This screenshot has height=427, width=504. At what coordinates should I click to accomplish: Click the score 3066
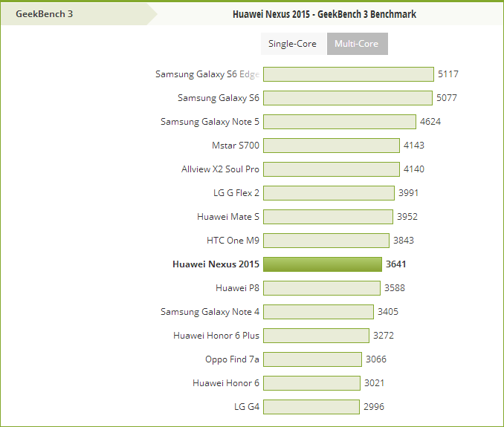[376, 359]
